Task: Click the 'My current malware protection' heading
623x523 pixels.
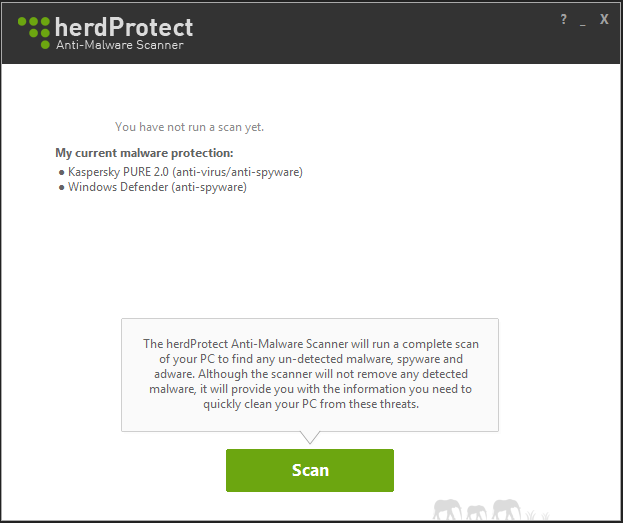Action: (x=144, y=153)
